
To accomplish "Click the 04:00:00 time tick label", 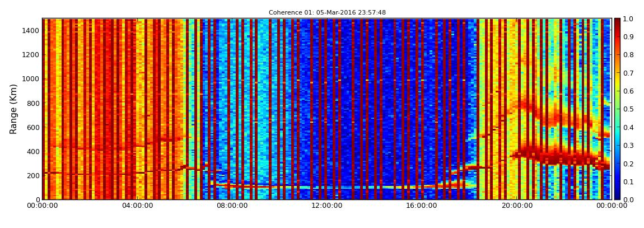I will click(x=139, y=206).
